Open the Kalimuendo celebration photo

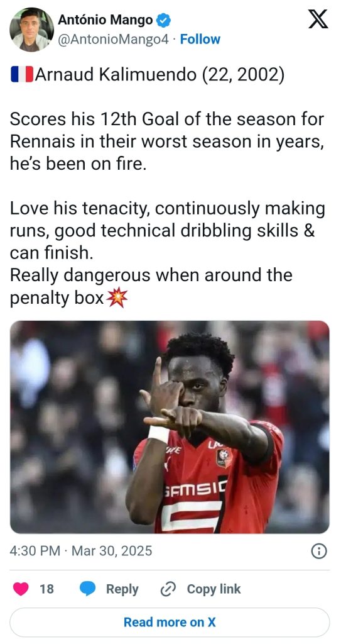170,427
